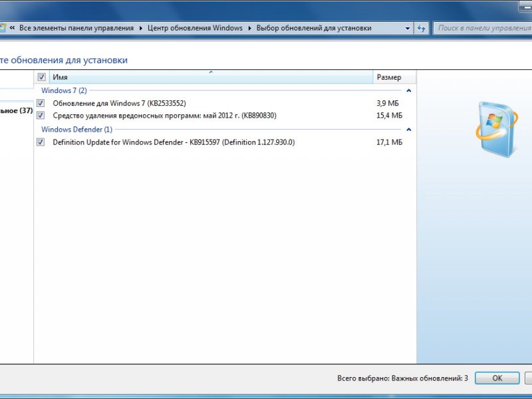
Task: Click the Выбор обновлений для установки breadcrumb
Action: coord(314,28)
